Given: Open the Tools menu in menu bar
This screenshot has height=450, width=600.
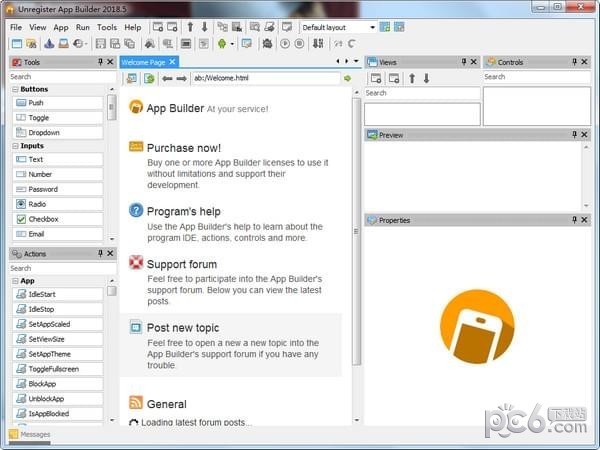Looking at the screenshot, I should [x=106, y=27].
